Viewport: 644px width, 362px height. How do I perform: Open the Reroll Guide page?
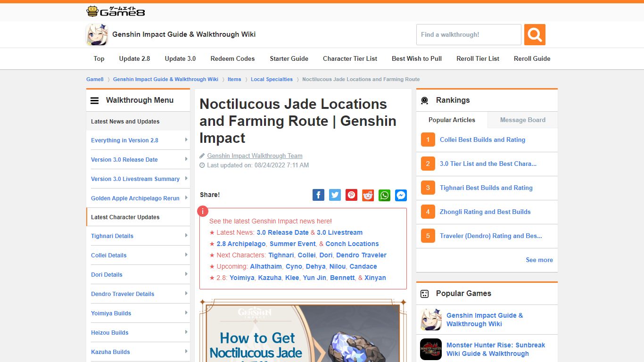(x=532, y=58)
